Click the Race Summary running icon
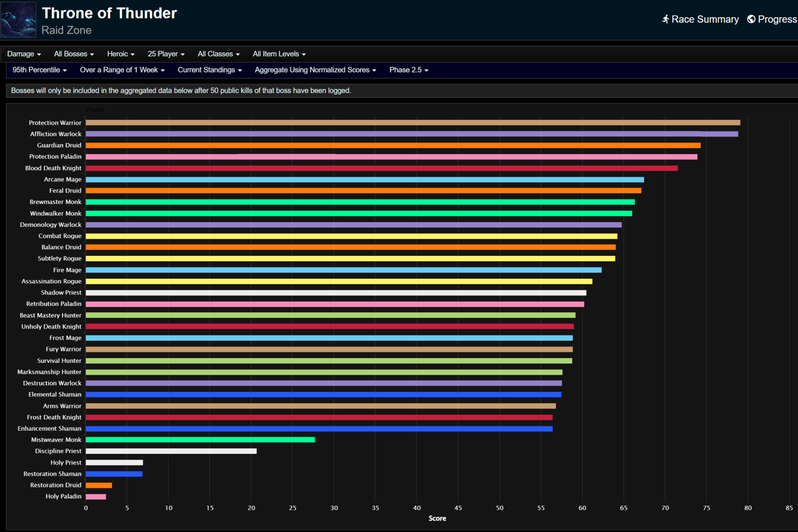This screenshot has height=532, width=798. pyautogui.click(x=666, y=19)
